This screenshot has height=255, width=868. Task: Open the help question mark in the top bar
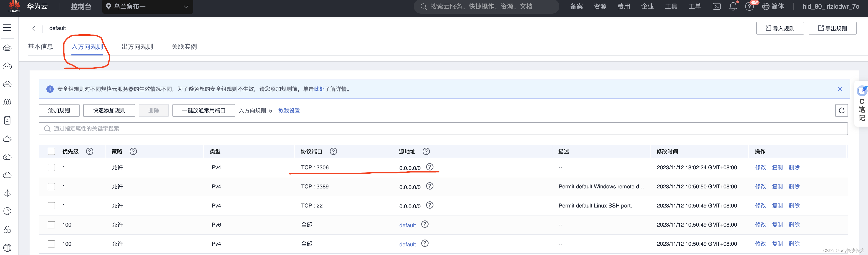click(749, 7)
